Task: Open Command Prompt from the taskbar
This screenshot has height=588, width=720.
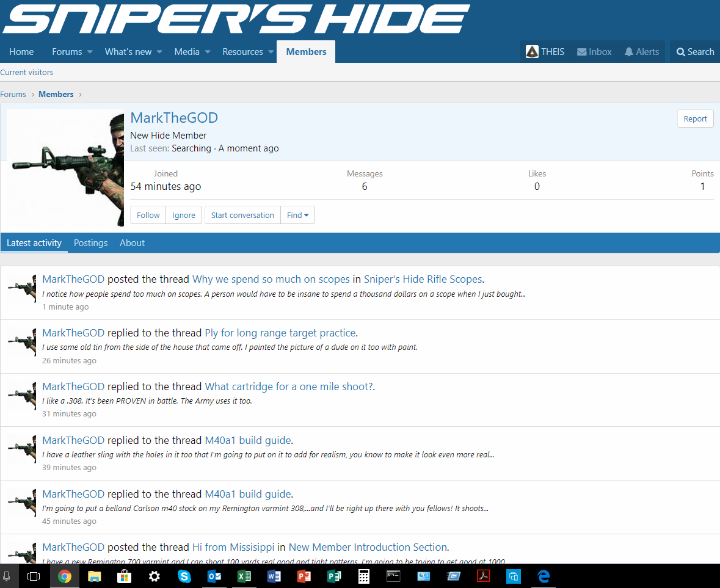Action: coord(393,576)
